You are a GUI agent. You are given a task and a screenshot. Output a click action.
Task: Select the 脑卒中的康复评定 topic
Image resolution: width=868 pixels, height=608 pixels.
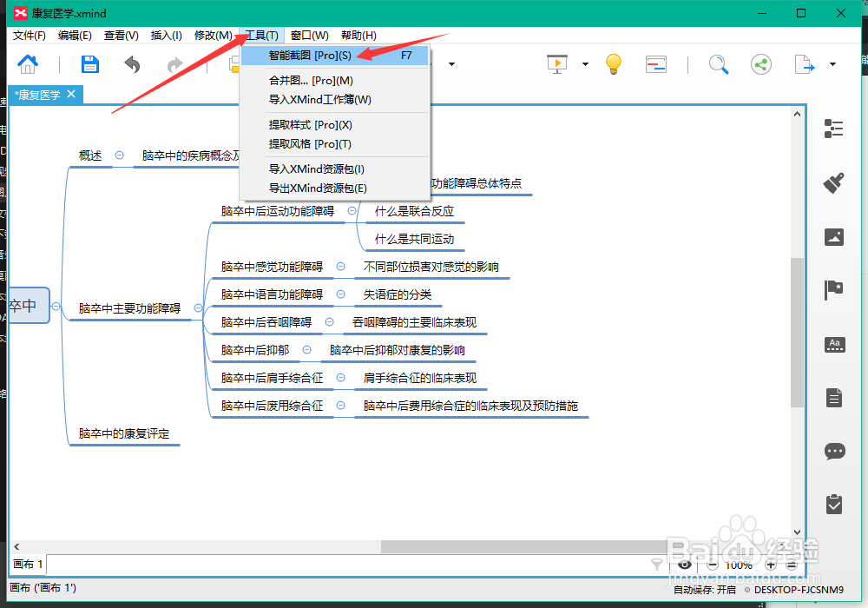124,433
